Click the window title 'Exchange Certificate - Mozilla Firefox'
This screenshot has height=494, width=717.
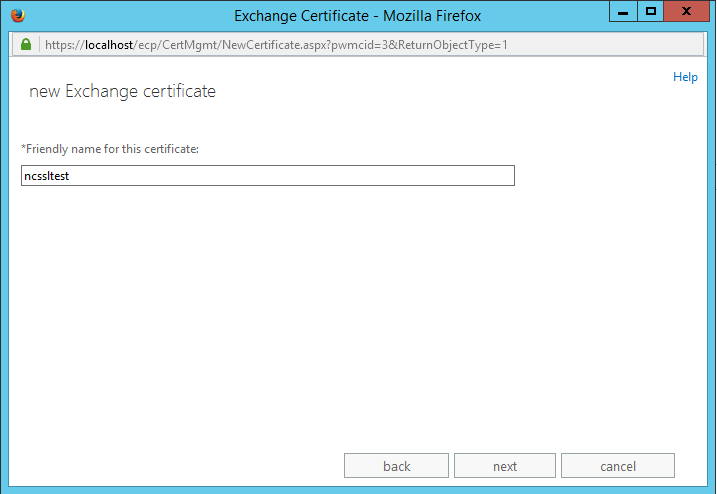coord(357,16)
